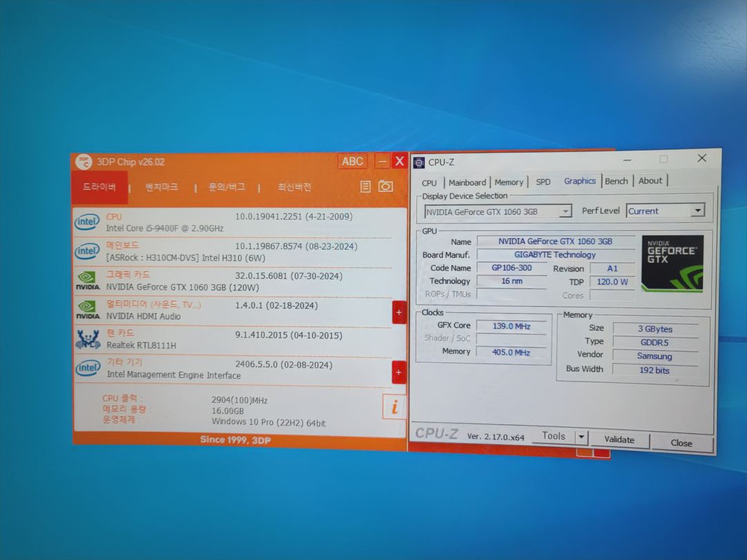747x560 pixels.
Task: Click 'Intel Management Engine Interface' text
Action: point(174,376)
